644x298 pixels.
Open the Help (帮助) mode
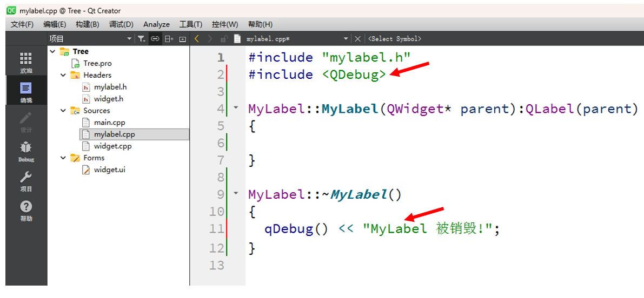[x=26, y=211]
